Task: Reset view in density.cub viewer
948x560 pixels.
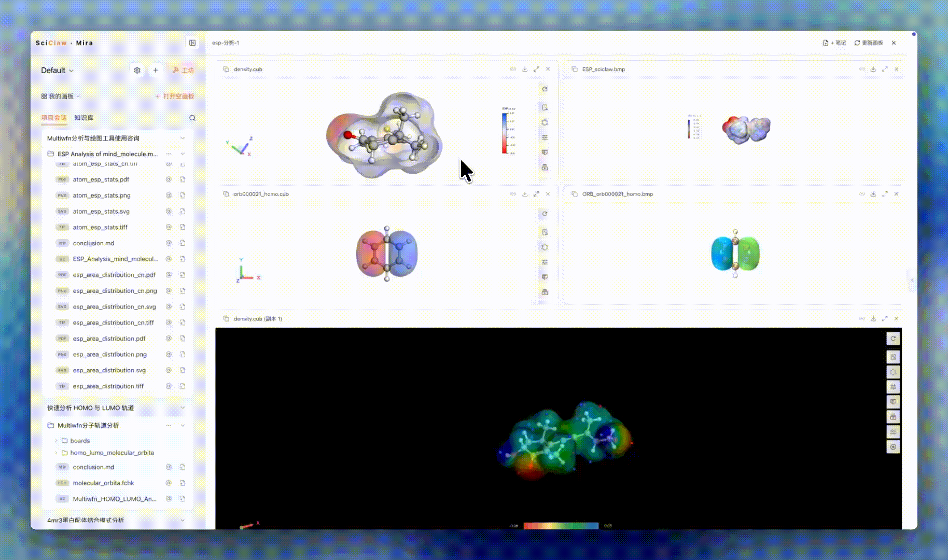Action: [x=545, y=89]
